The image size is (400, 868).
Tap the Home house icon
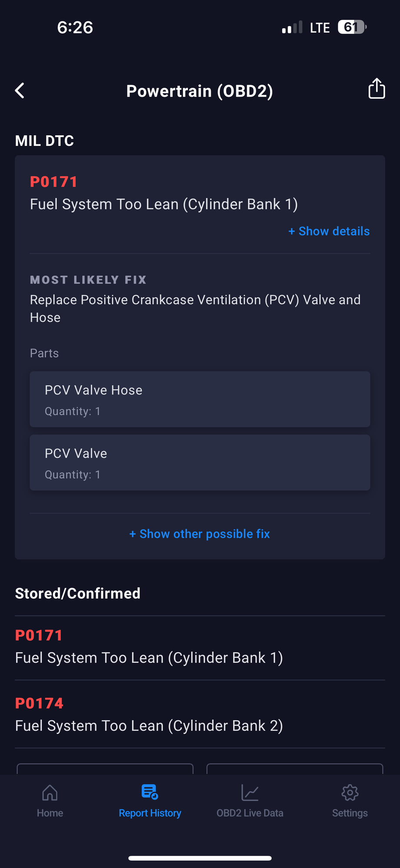click(x=50, y=793)
